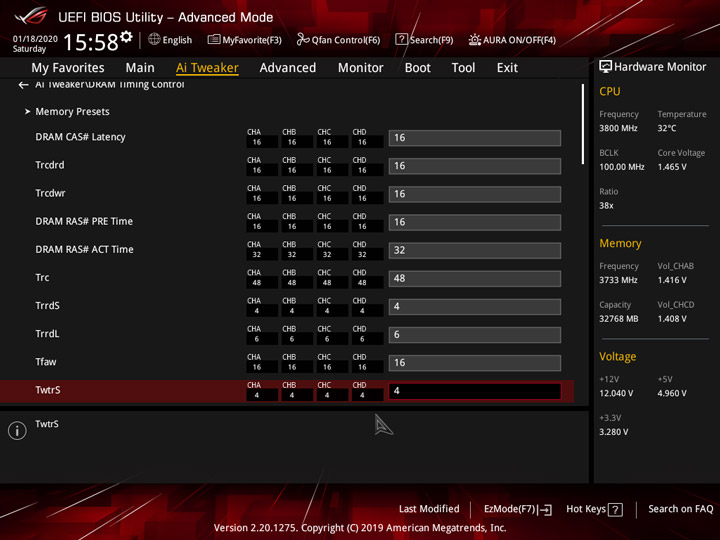Select the TrrdL row label
This screenshot has height=540, width=720.
click(x=47, y=334)
